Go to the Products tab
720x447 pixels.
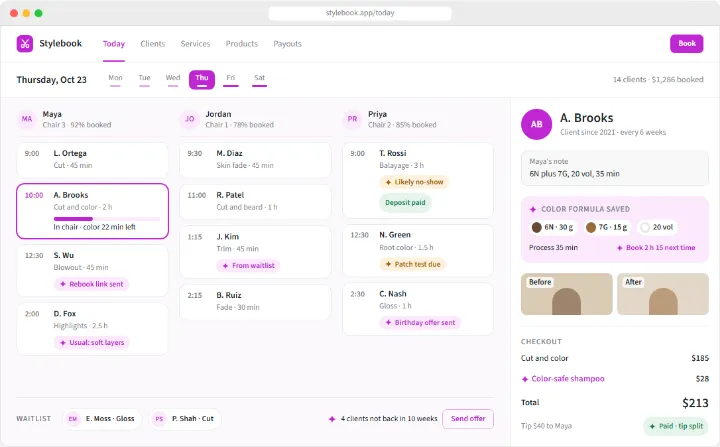click(242, 44)
